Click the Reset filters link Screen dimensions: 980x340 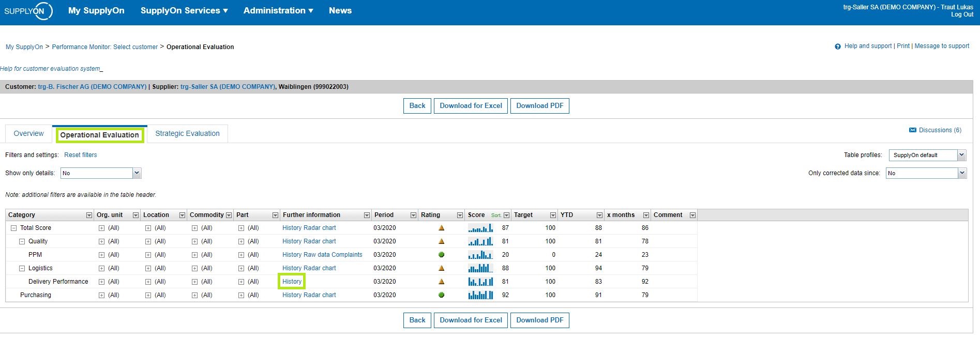(x=81, y=155)
